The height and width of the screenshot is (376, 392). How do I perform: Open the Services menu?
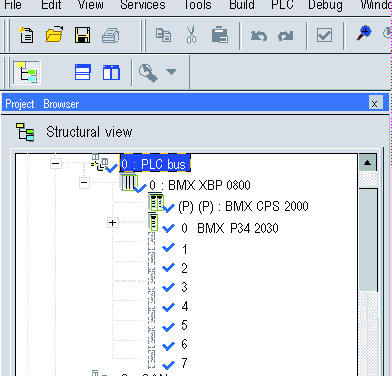click(143, 5)
